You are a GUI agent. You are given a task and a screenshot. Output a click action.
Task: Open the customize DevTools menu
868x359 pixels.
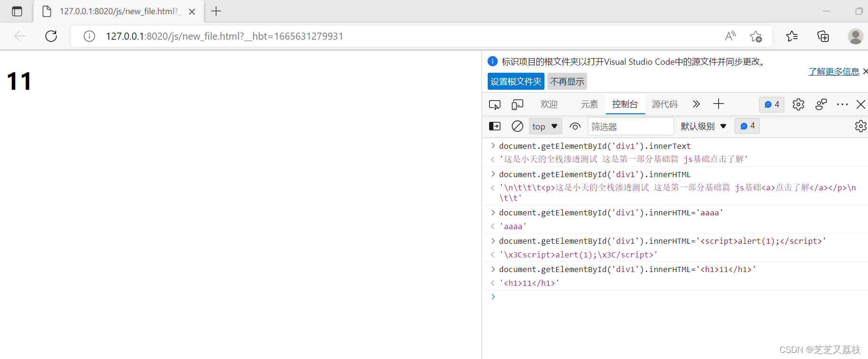tap(842, 104)
